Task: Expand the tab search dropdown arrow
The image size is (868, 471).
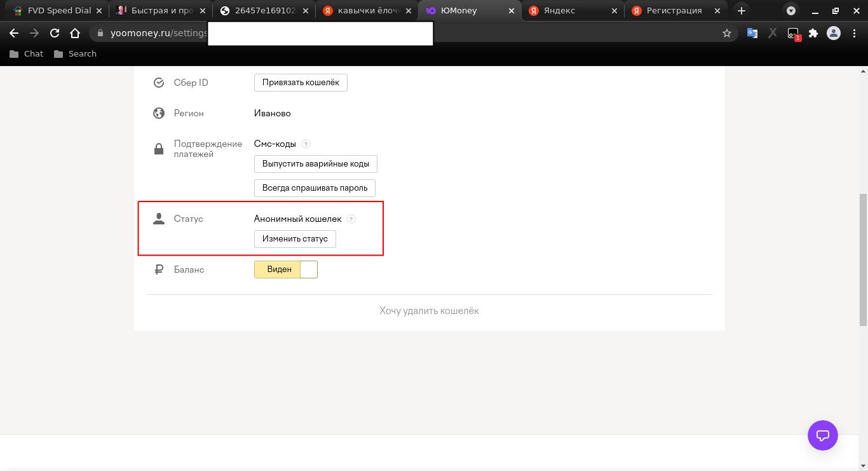Action: 790,11
